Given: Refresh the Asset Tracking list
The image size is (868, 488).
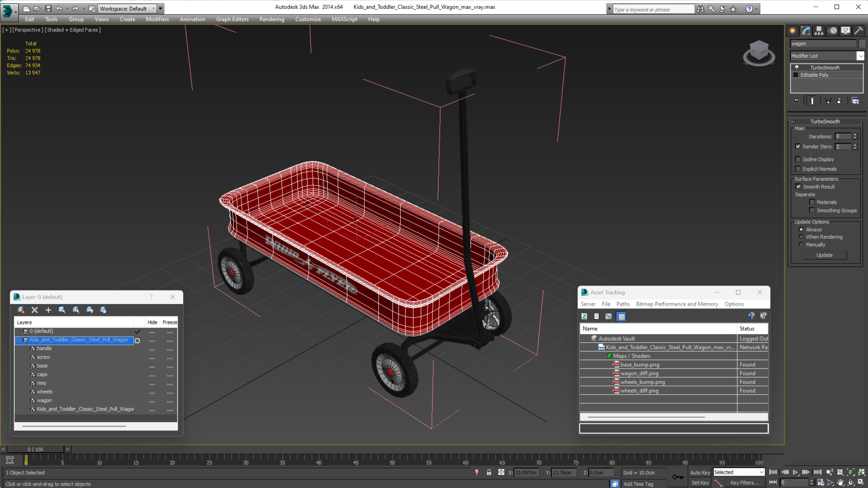Looking at the screenshot, I should pyautogui.click(x=584, y=316).
